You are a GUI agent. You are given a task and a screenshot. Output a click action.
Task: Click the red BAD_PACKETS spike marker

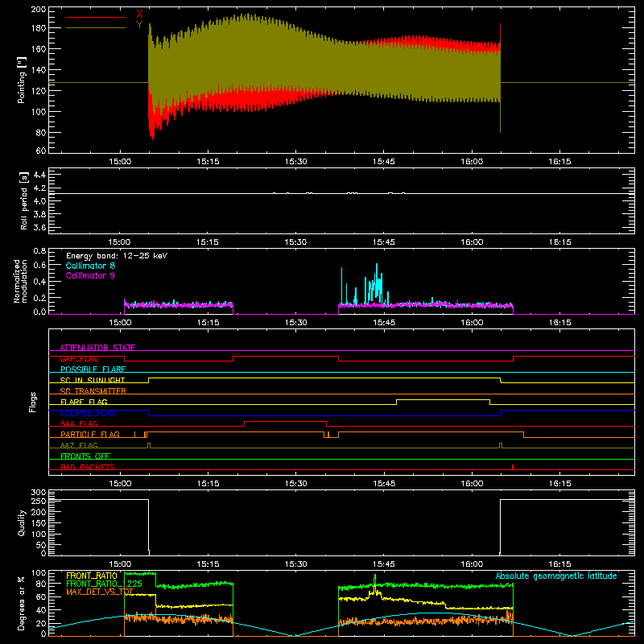click(513, 467)
